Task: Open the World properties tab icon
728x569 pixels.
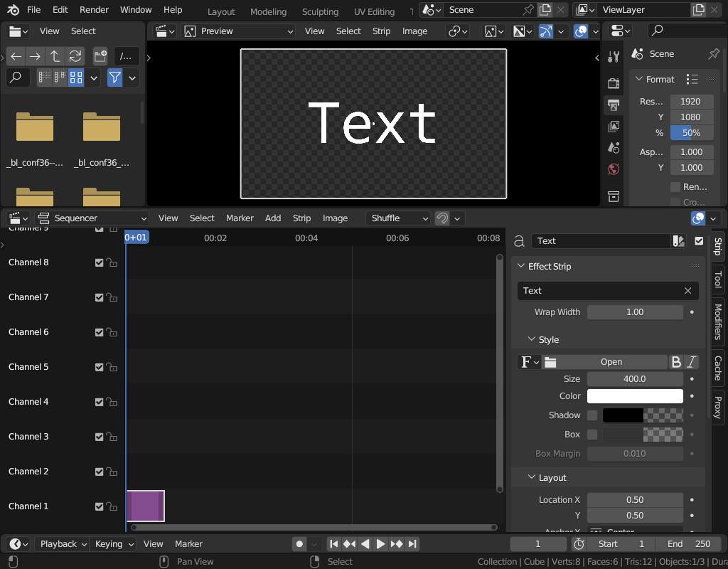Action: (x=614, y=169)
